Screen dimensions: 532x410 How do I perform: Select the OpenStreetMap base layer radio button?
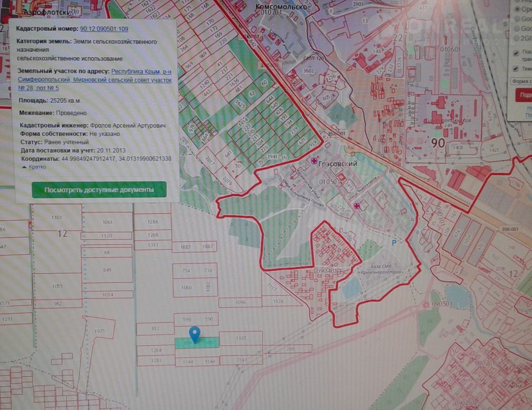[517, 9]
